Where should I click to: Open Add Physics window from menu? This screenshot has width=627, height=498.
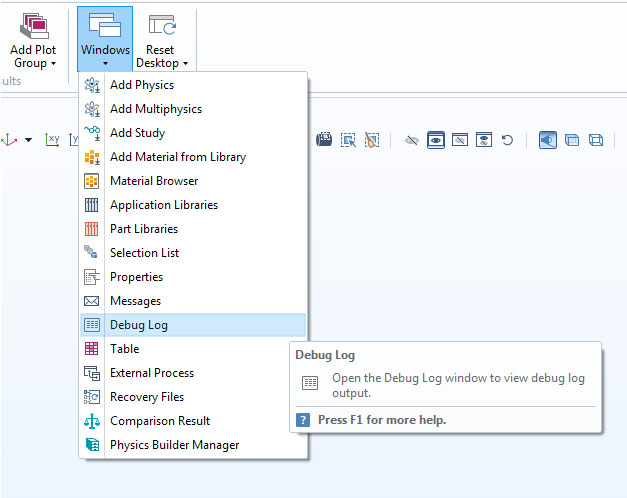141,85
